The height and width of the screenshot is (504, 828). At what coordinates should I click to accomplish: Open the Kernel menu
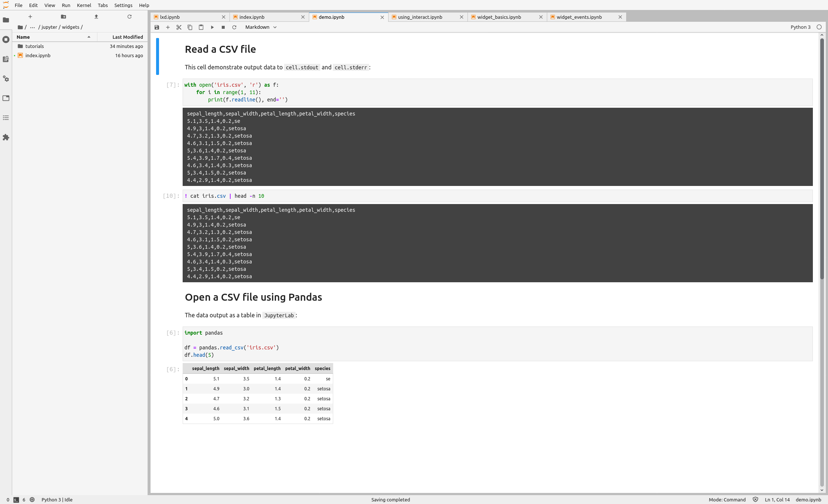[84, 5]
